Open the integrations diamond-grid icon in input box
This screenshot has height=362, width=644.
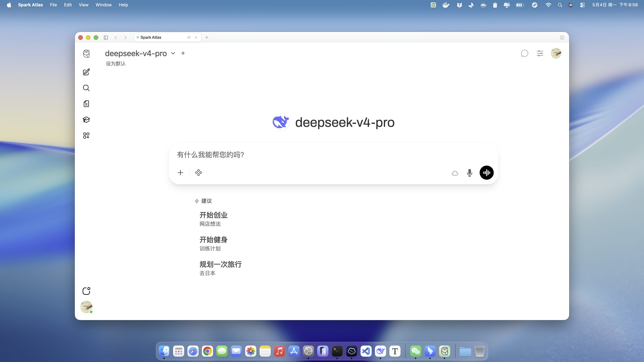pyautogui.click(x=199, y=173)
